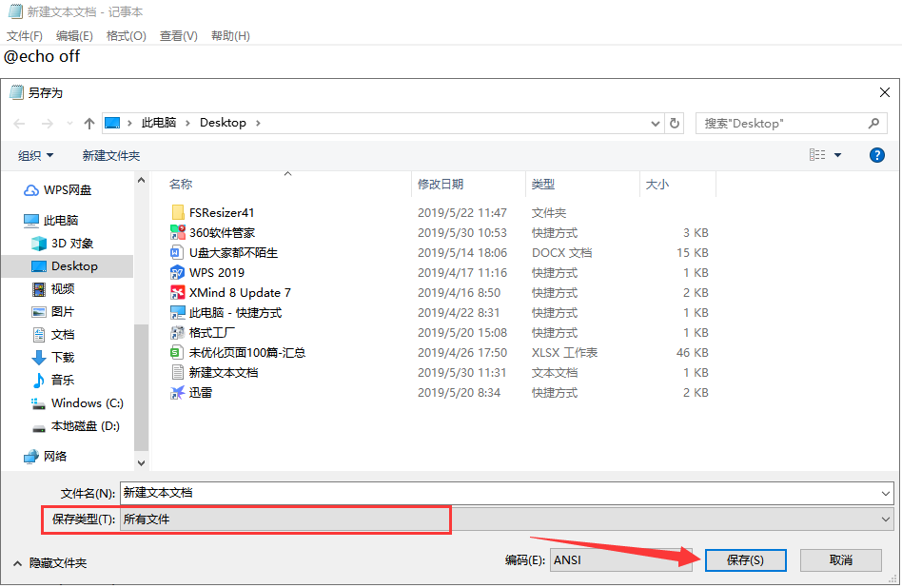Click the refresh icon beside address bar
Image resolution: width=902 pixels, height=588 pixels.
click(675, 124)
